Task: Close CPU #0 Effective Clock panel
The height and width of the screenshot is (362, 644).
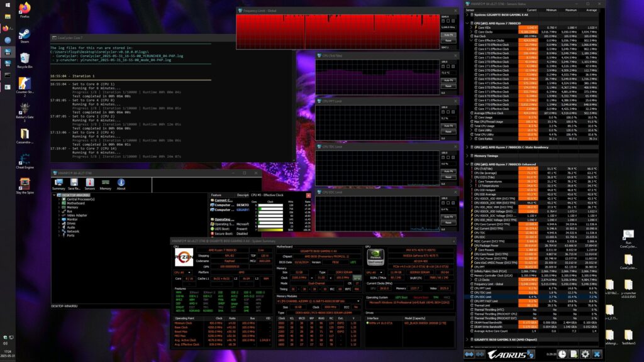Action: pyautogui.click(x=308, y=195)
